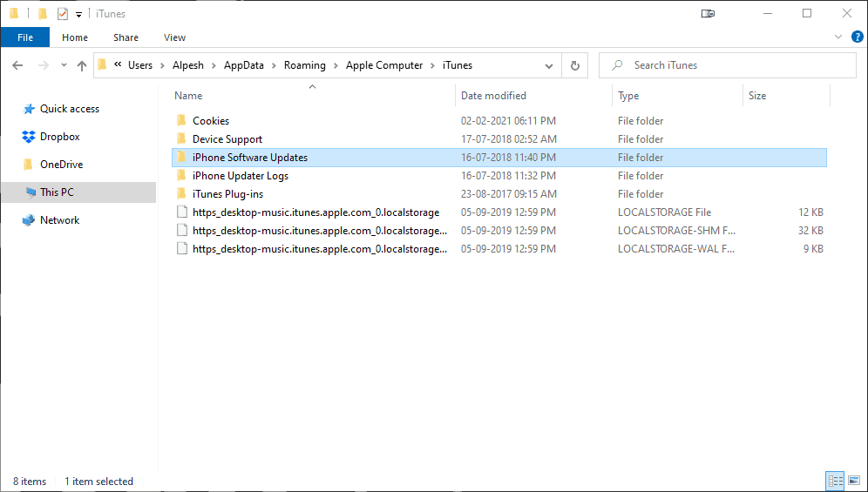Click the OneDrive folder icon
Image resolution: width=868 pixels, height=492 pixels.
point(28,165)
